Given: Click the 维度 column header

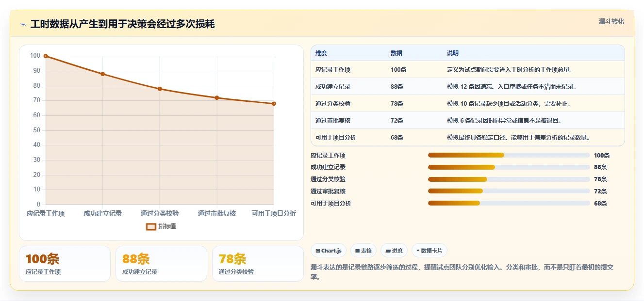Looking at the screenshot, I should click(321, 53).
